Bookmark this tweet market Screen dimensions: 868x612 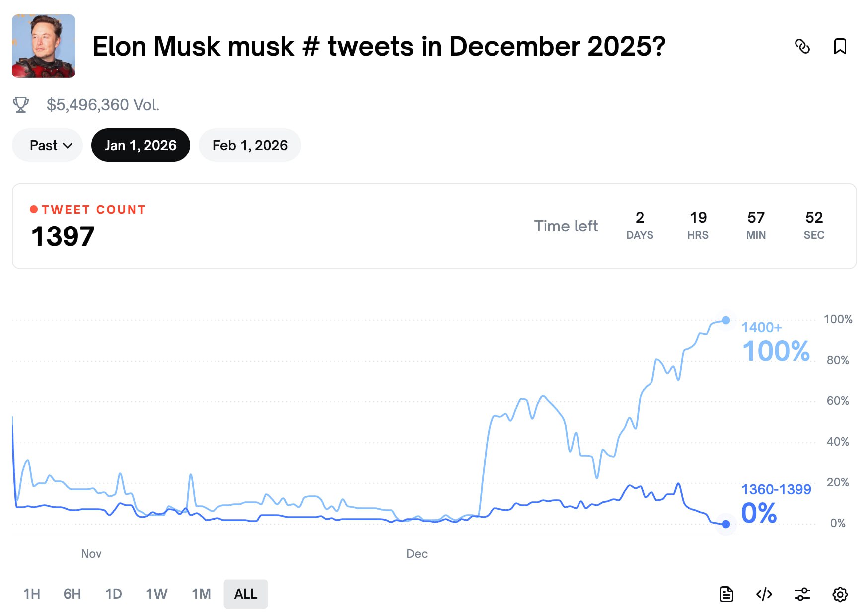(840, 46)
